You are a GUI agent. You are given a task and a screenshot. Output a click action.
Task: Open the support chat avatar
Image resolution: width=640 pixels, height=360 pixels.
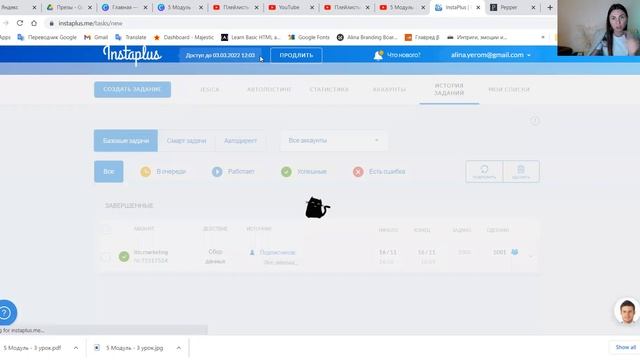click(x=627, y=311)
